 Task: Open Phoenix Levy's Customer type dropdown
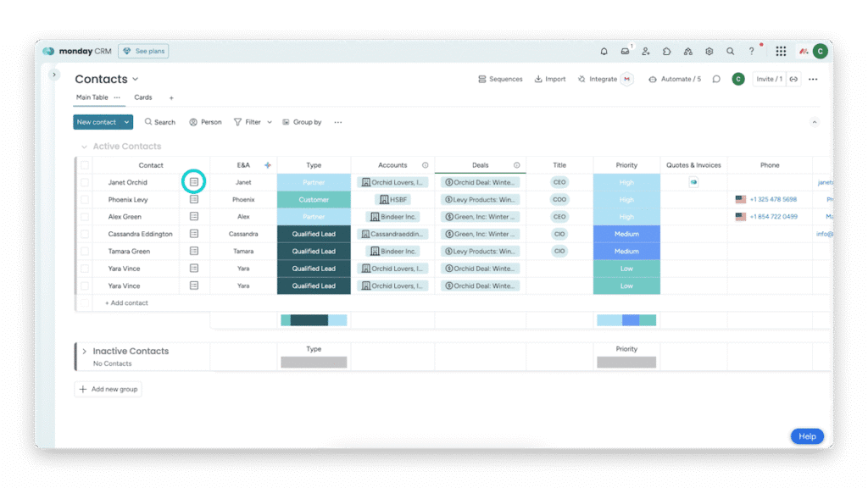314,199
